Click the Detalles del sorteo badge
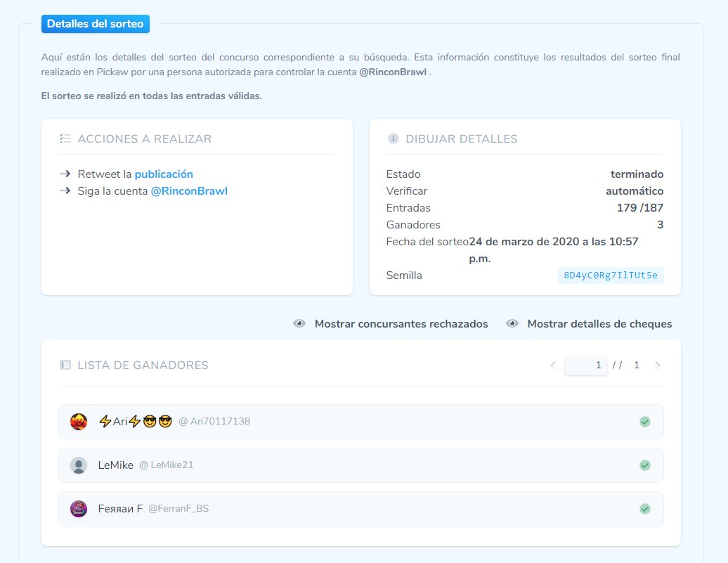The image size is (728, 563). tap(95, 24)
